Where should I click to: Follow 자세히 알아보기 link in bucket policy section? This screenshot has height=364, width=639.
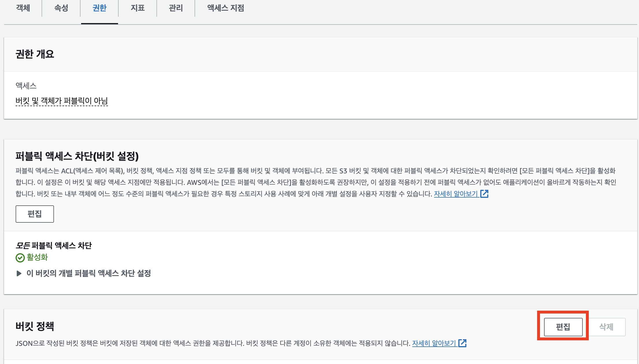click(x=434, y=343)
